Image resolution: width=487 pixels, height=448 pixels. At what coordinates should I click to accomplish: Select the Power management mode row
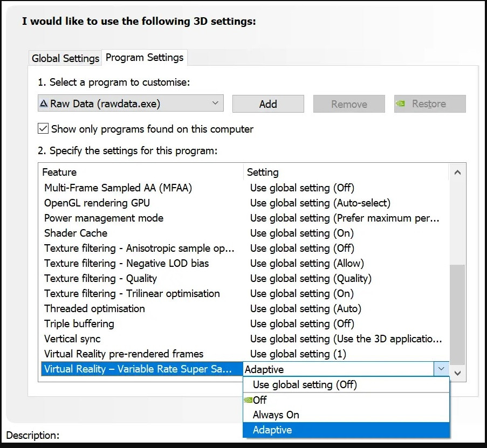point(104,218)
